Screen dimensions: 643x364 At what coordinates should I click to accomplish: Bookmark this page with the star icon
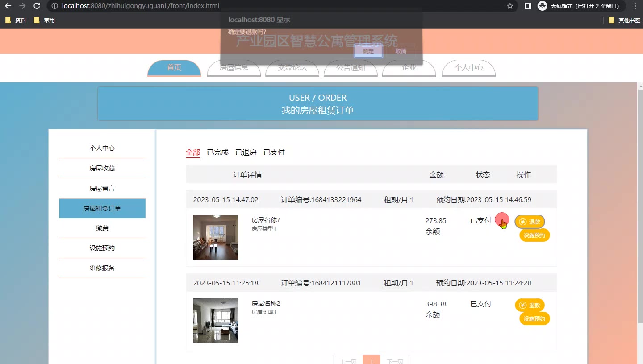click(x=510, y=6)
